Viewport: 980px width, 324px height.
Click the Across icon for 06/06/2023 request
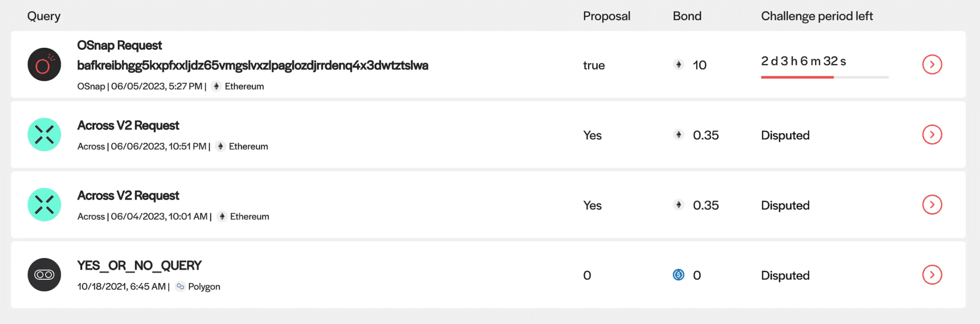click(x=44, y=134)
